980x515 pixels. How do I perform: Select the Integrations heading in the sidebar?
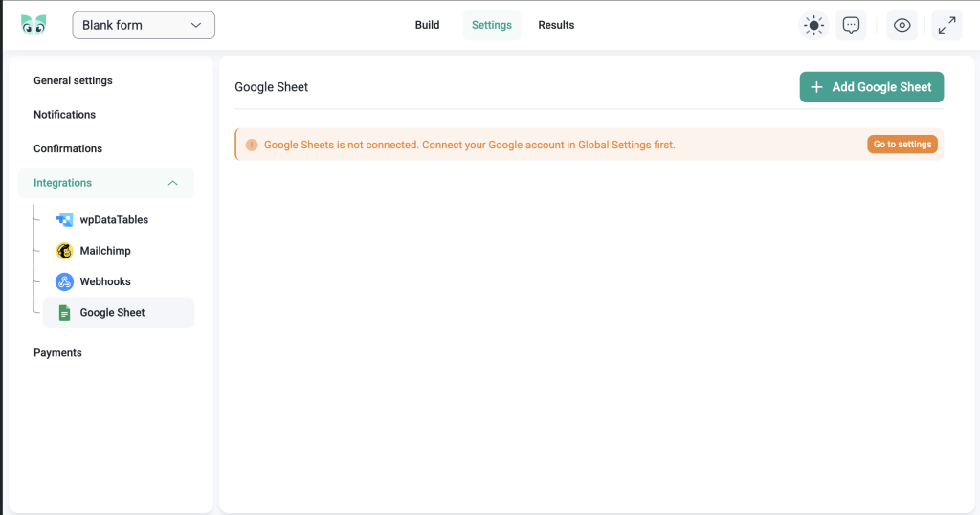(62, 183)
